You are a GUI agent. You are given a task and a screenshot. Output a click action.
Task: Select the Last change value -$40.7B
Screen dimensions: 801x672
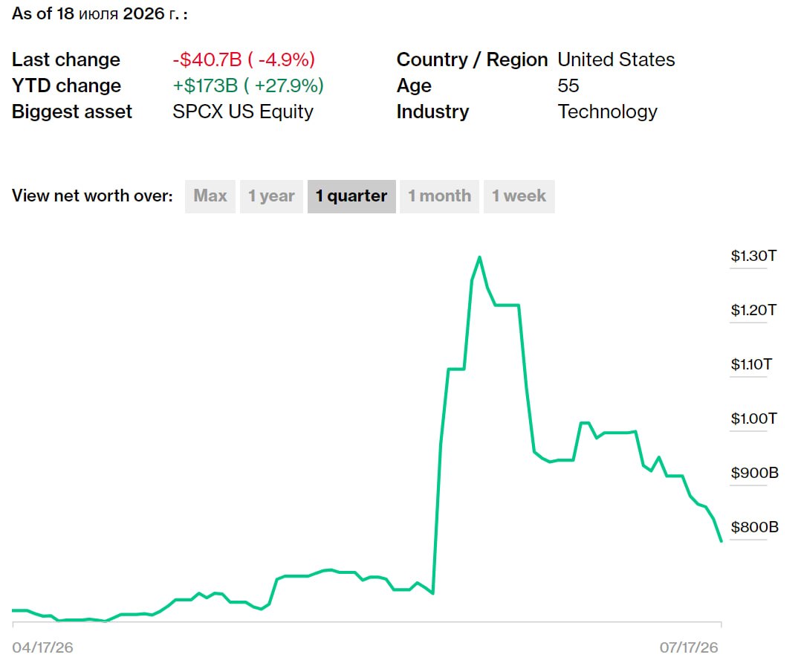click(244, 59)
